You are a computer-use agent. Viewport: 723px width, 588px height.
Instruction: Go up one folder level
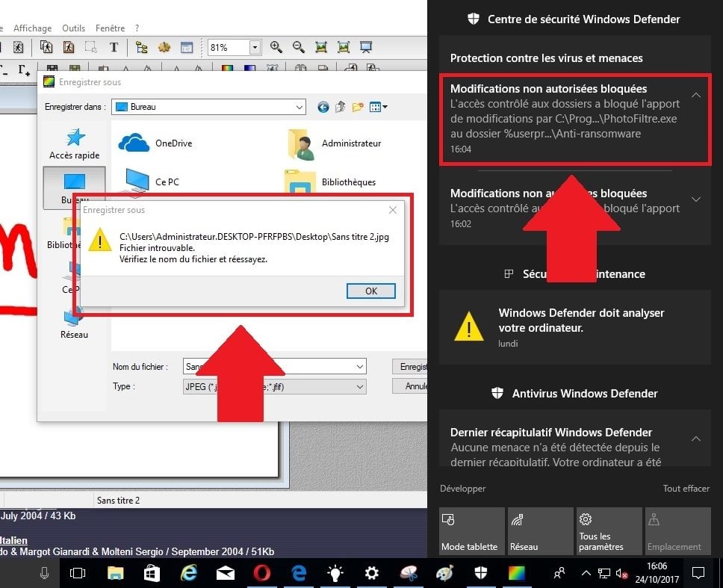pos(341,107)
